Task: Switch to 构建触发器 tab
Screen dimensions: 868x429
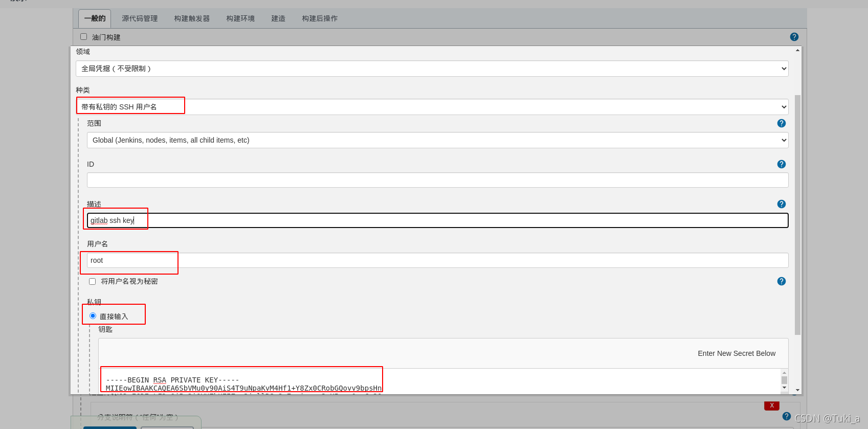Action: (192, 18)
